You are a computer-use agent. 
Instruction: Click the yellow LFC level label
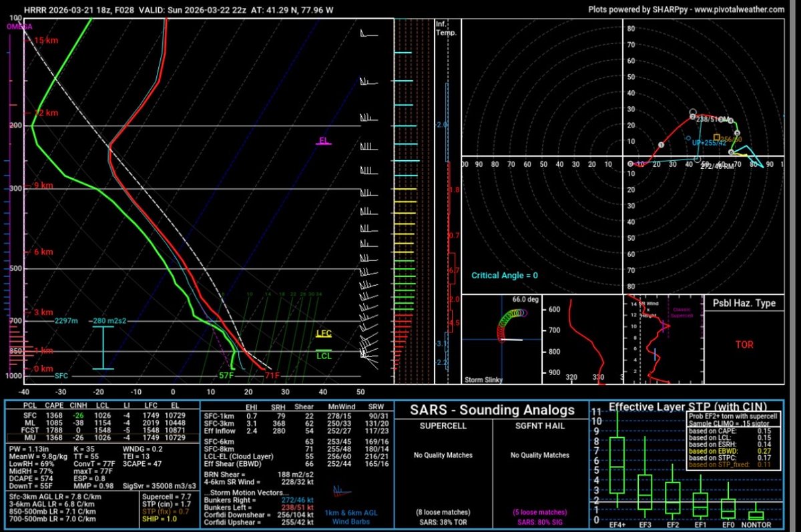pyautogui.click(x=324, y=333)
